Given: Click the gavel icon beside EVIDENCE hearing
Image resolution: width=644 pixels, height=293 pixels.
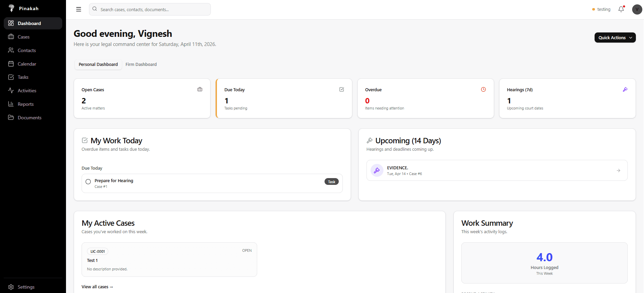Looking at the screenshot, I should pyautogui.click(x=377, y=171).
